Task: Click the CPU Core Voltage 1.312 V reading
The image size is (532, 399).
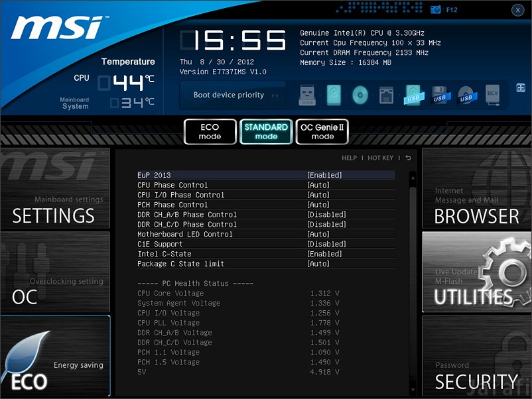Action: (x=324, y=293)
